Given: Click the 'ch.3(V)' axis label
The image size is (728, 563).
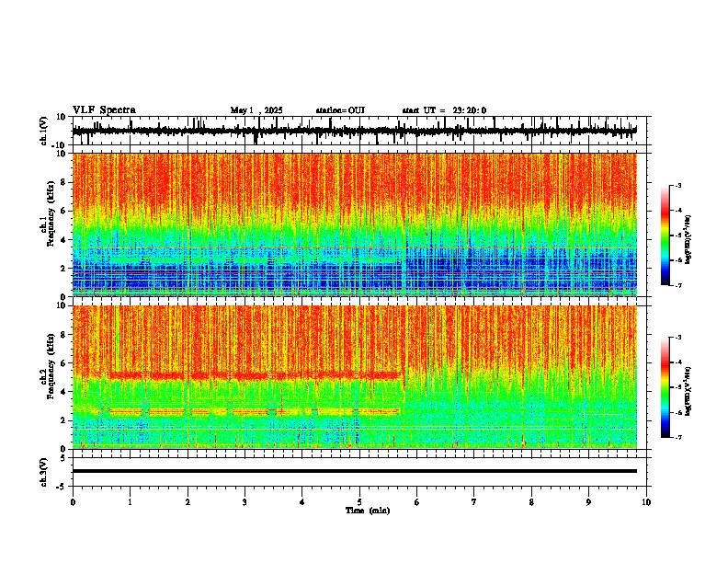Looking at the screenshot, I should pyautogui.click(x=44, y=472).
